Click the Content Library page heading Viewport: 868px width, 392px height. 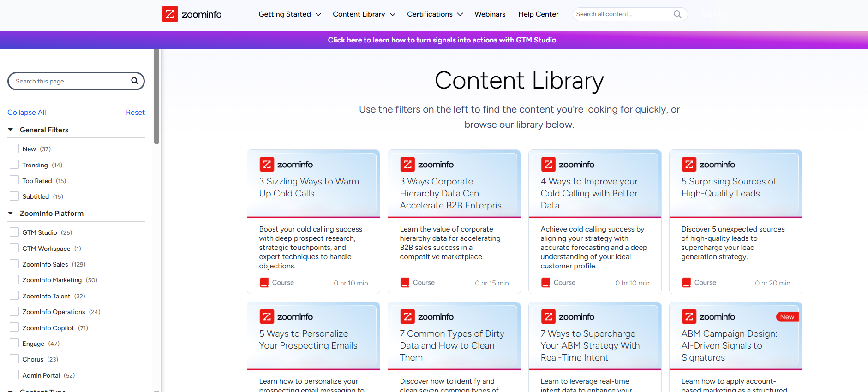(x=519, y=80)
